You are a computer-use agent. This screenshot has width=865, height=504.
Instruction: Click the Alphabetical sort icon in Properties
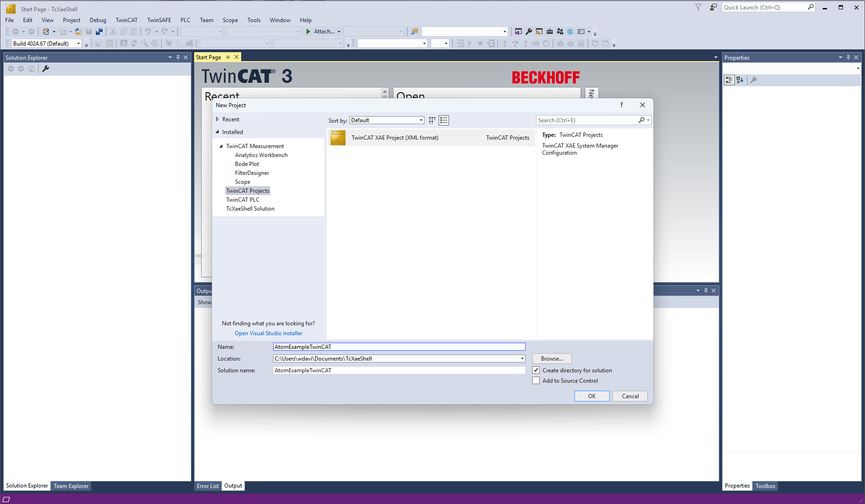pos(740,80)
